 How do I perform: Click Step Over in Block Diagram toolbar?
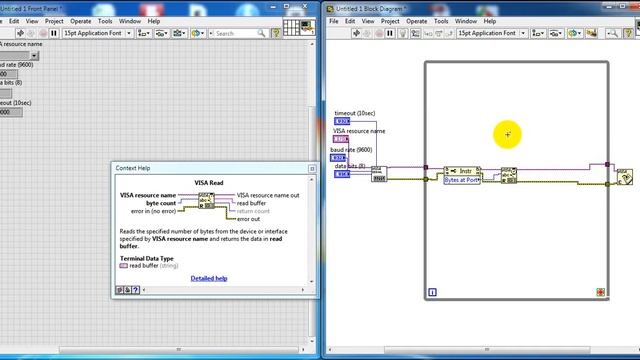(439, 34)
